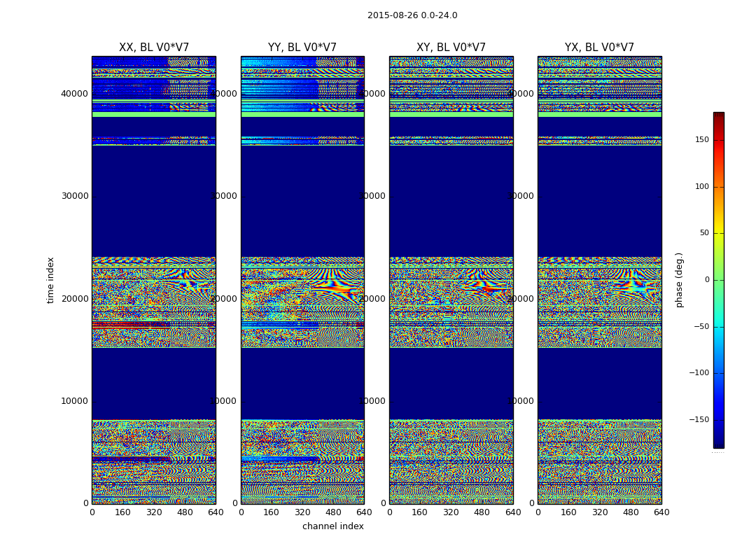735x560 pixels.
Task: Click the "20000" y-tick of XX plot
Action: coord(75,299)
